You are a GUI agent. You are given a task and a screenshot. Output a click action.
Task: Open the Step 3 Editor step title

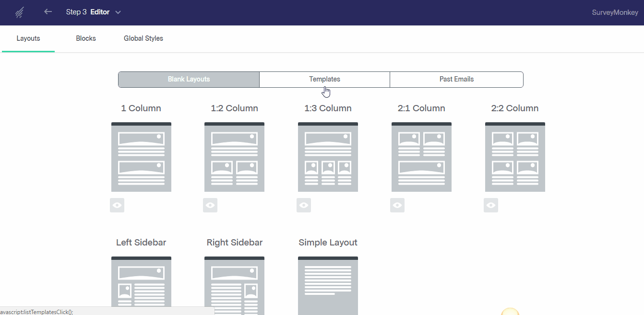click(x=88, y=12)
